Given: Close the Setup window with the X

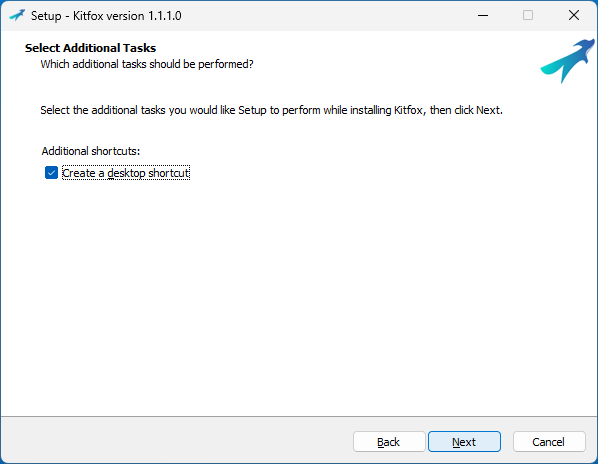Looking at the screenshot, I should point(574,16).
